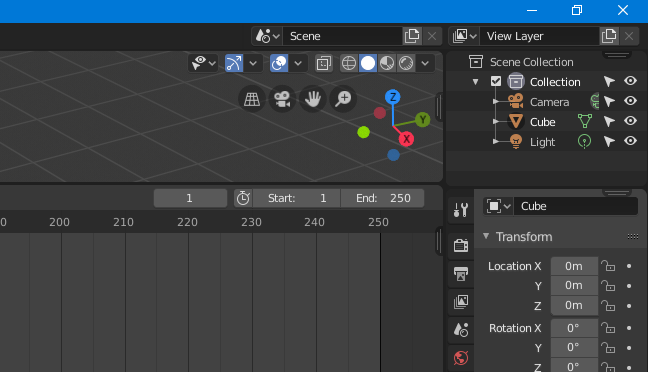This screenshot has width=648, height=372.
Task: Hide the Cube with eye icon
Action: (x=630, y=120)
